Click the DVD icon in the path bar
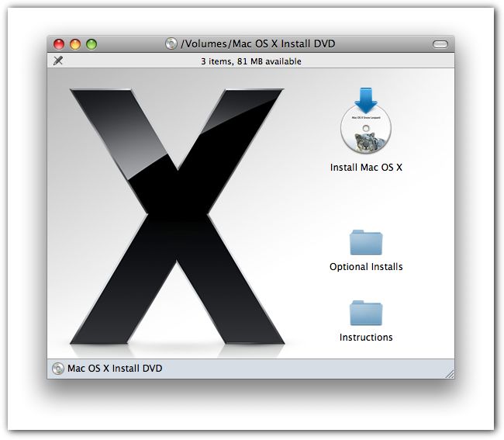Image resolution: width=504 pixels, height=440 pixels. pos(58,369)
